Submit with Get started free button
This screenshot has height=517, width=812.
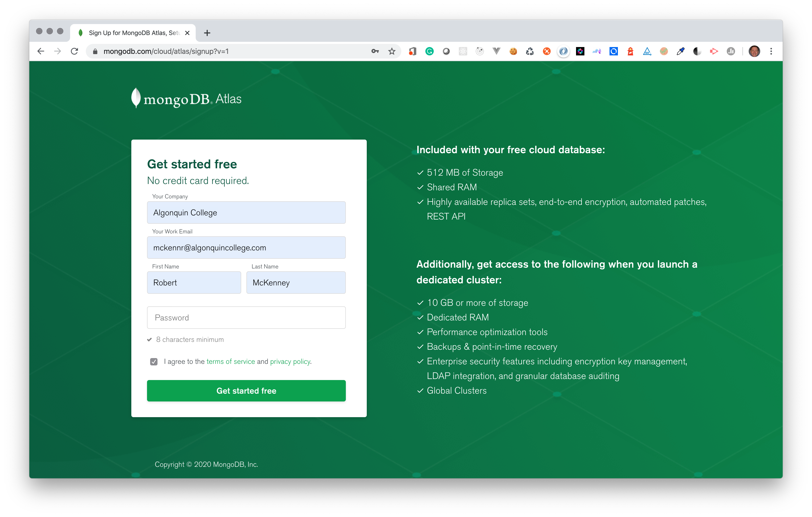pos(246,390)
